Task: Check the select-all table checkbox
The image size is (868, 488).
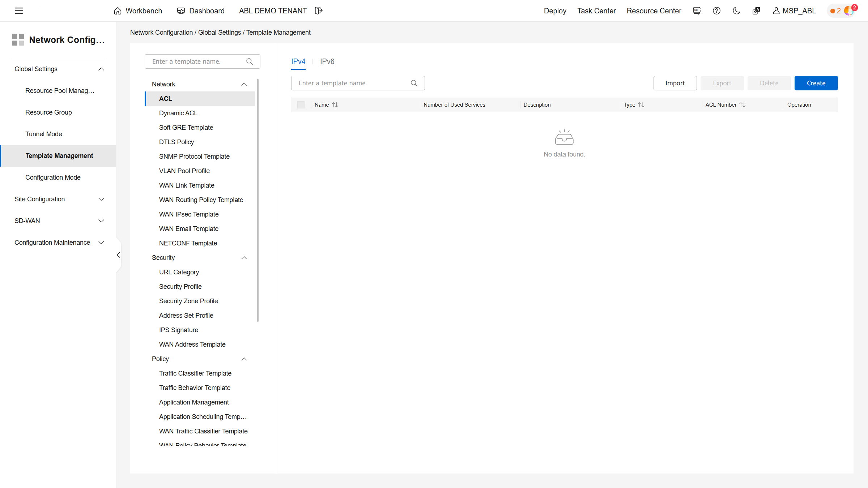Action: pos(301,105)
